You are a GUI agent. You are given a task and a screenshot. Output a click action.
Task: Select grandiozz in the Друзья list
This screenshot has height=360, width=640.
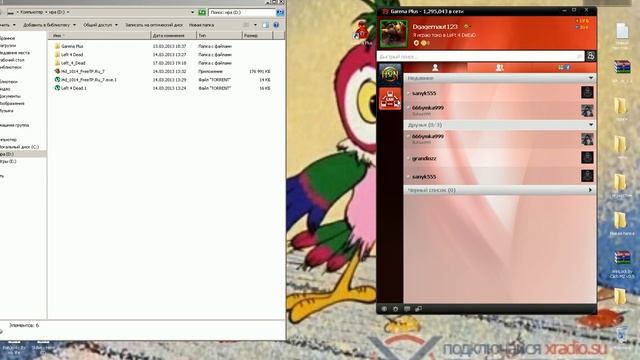pyautogui.click(x=500, y=158)
